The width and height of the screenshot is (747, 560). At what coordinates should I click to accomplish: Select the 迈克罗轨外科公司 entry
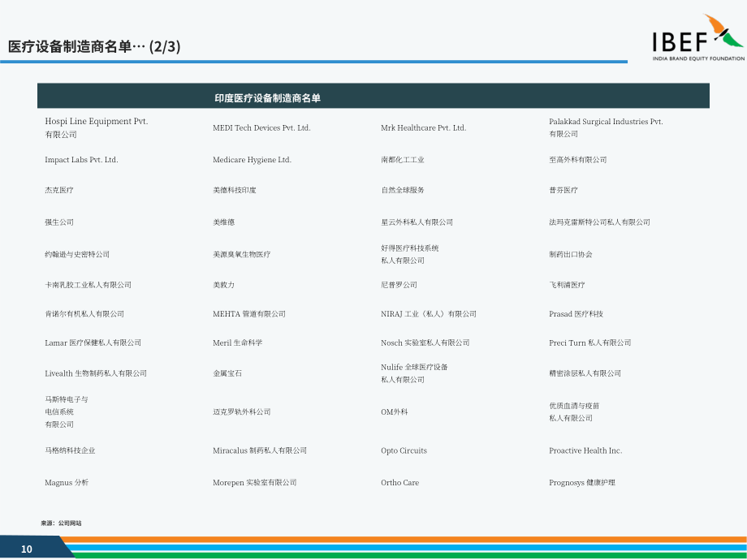(241, 412)
